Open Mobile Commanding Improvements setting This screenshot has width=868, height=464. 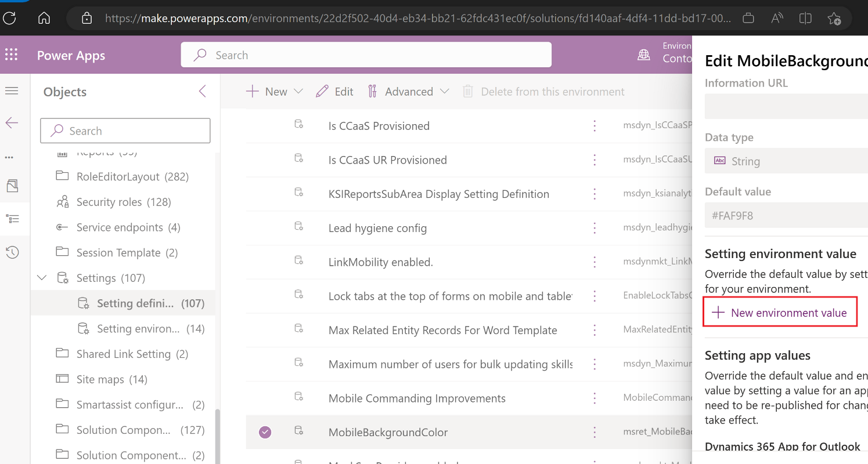417,398
